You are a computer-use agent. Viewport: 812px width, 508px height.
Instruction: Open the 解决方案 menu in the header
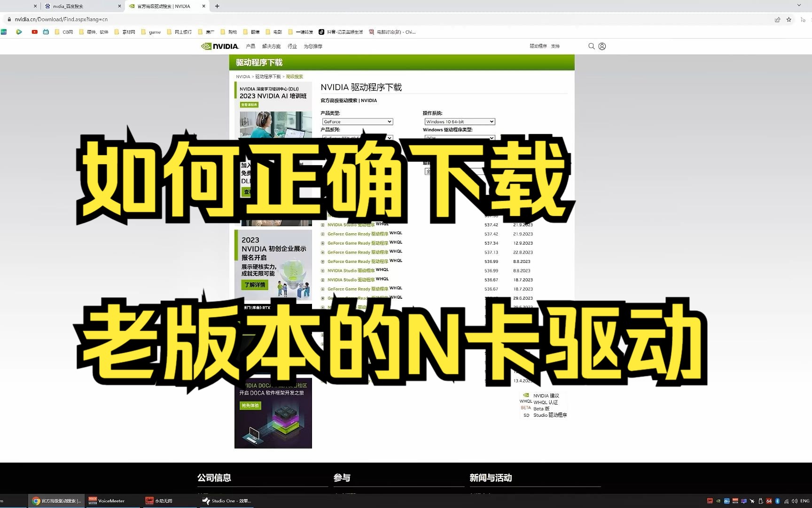271,46
